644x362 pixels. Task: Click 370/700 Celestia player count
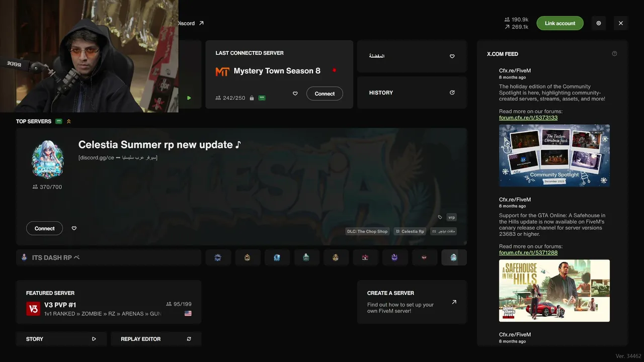click(x=47, y=187)
